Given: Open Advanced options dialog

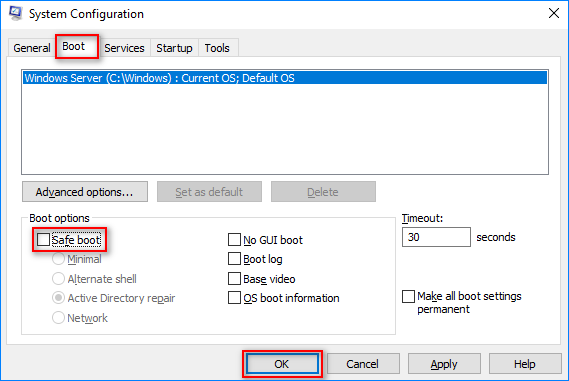Looking at the screenshot, I should [x=85, y=192].
